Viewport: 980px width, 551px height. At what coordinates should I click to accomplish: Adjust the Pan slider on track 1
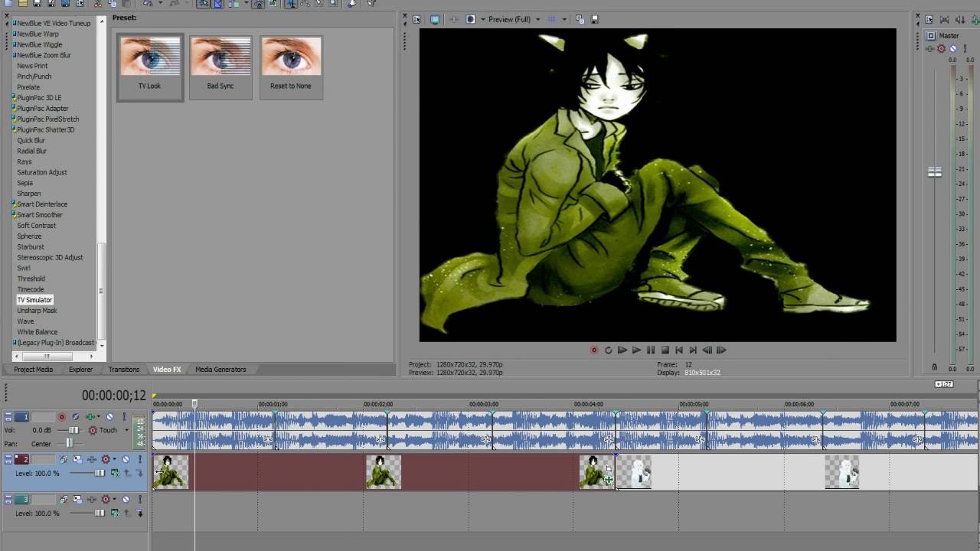70,444
